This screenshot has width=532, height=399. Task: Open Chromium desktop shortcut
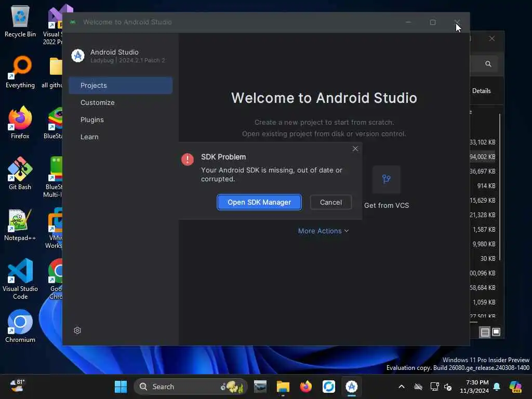(20, 326)
